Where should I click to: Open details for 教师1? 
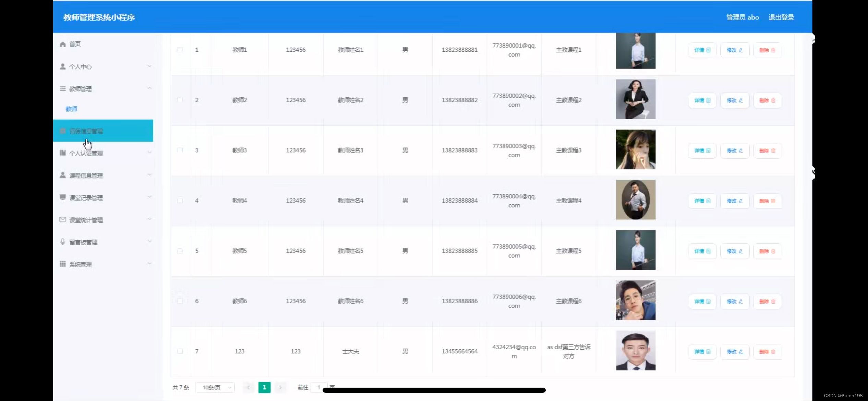point(702,50)
